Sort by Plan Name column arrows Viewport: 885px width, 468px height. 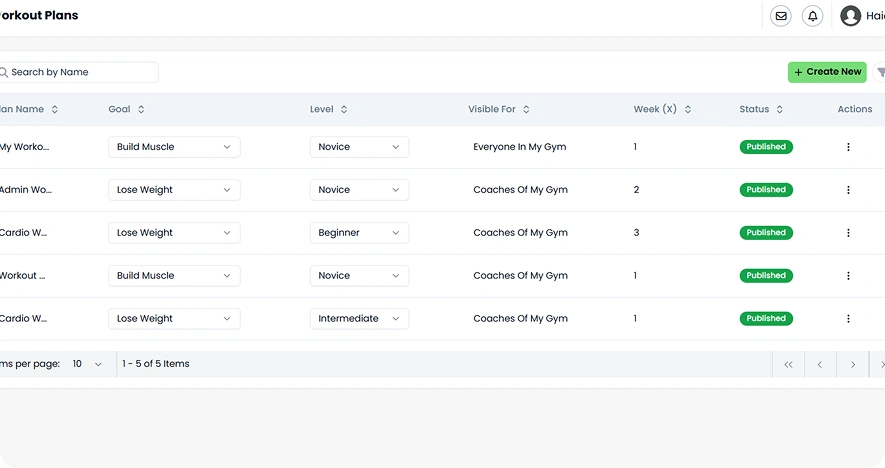(55, 110)
